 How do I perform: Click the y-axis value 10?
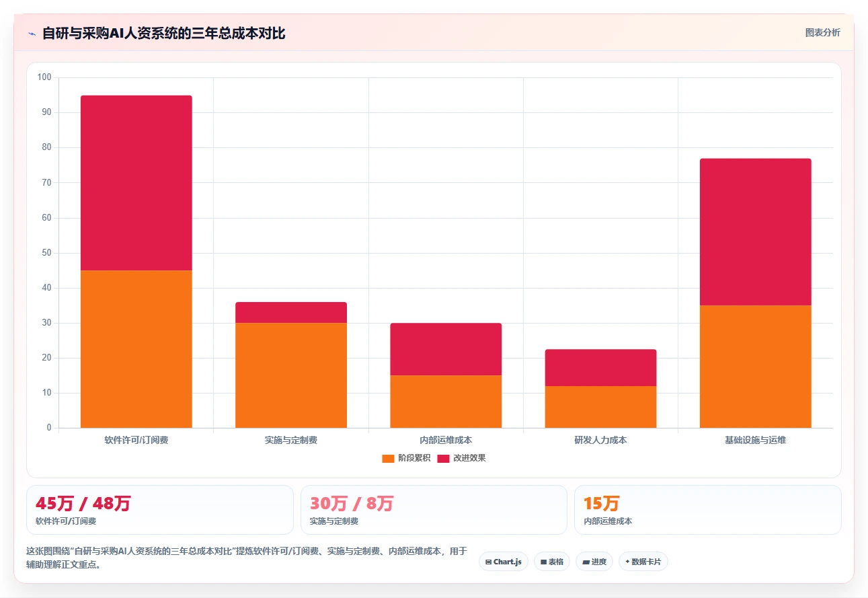[x=46, y=393]
